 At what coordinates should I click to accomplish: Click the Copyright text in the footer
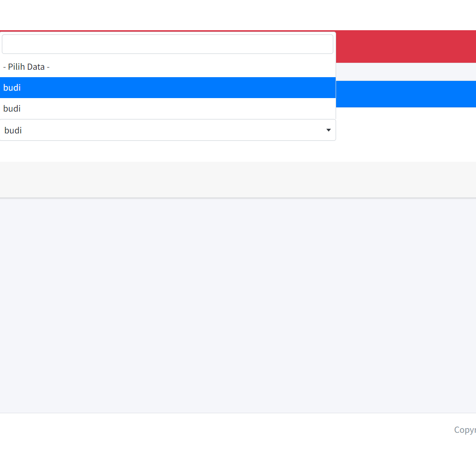click(465, 430)
